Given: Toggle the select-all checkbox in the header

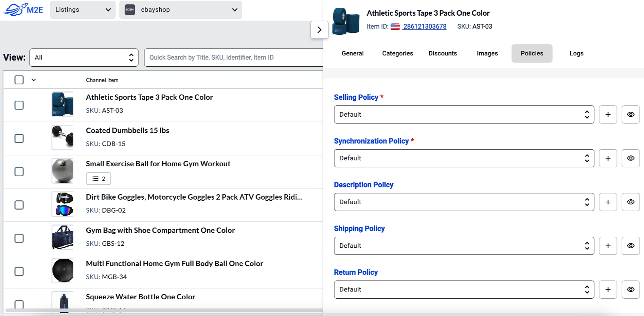Looking at the screenshot, I should (19, 80).
